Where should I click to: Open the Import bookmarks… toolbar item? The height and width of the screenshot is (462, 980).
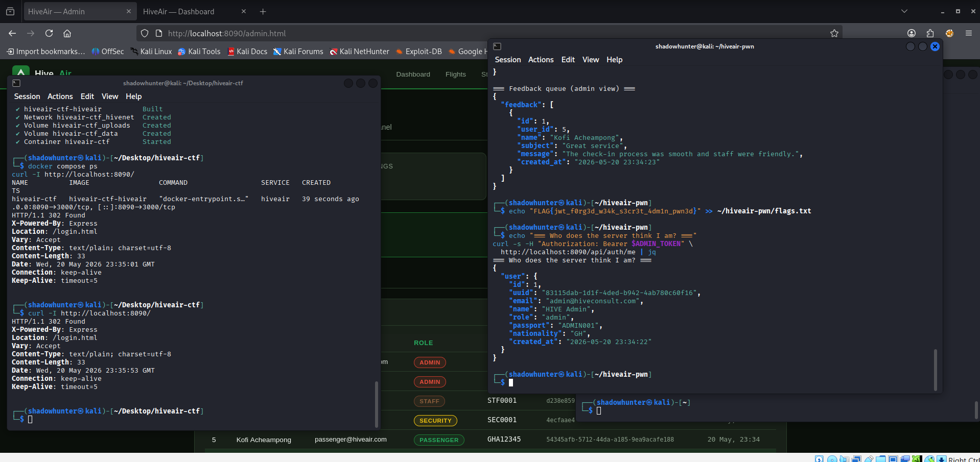point(46,52)
